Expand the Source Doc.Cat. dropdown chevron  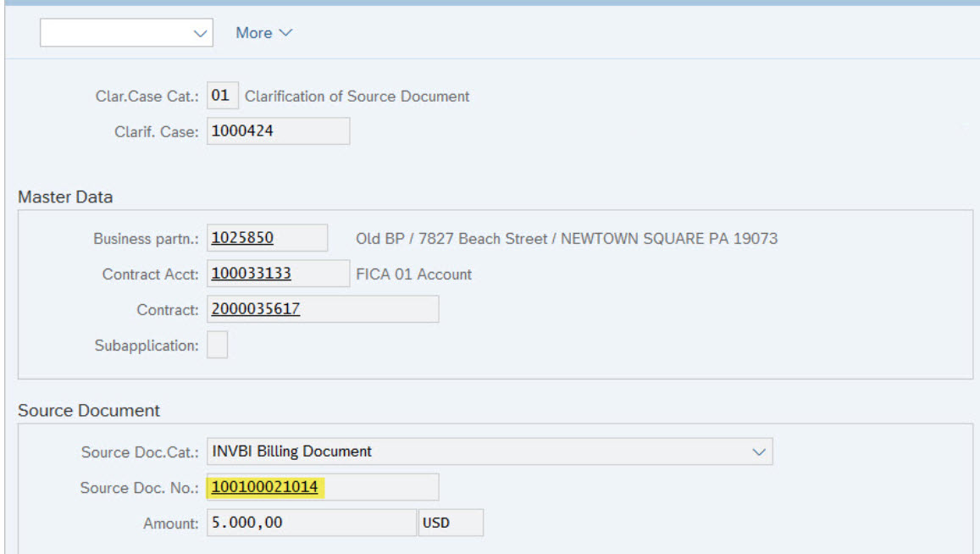758,452
